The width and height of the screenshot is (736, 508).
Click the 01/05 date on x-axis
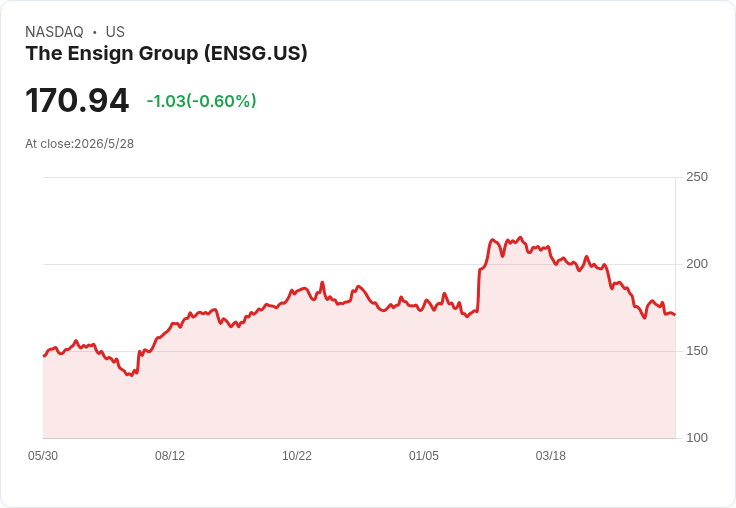(424, 456)
